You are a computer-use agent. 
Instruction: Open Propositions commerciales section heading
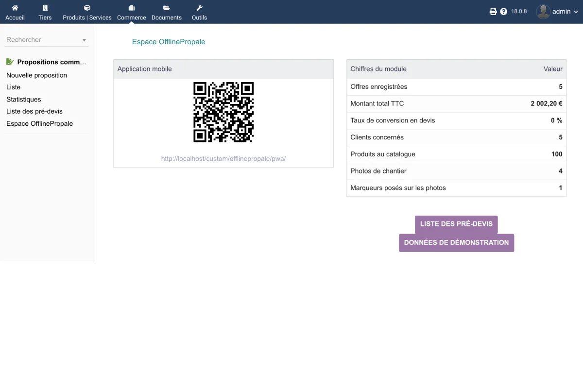click(52, 62)
